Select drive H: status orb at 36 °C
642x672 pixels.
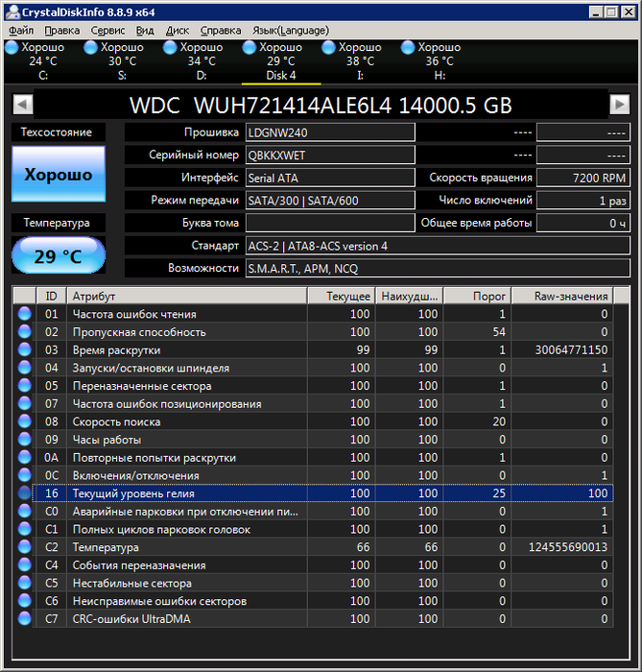(408, 47)
